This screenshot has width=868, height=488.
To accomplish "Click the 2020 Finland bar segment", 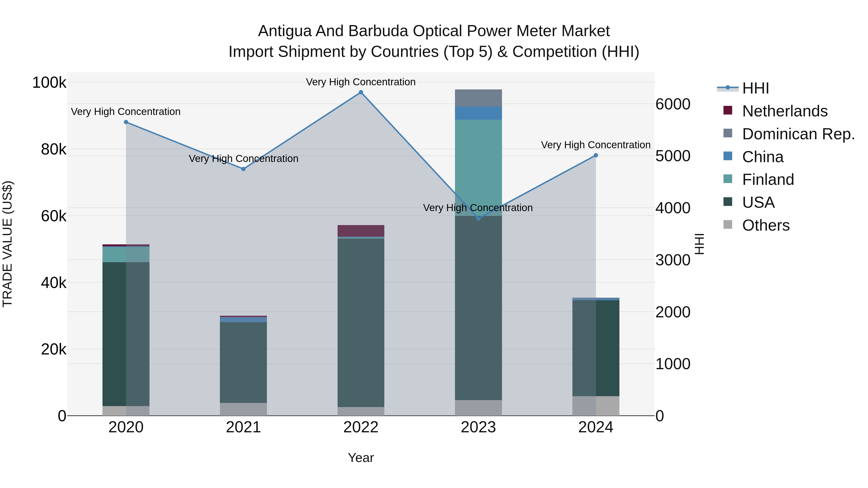I will tap(126, 255).
